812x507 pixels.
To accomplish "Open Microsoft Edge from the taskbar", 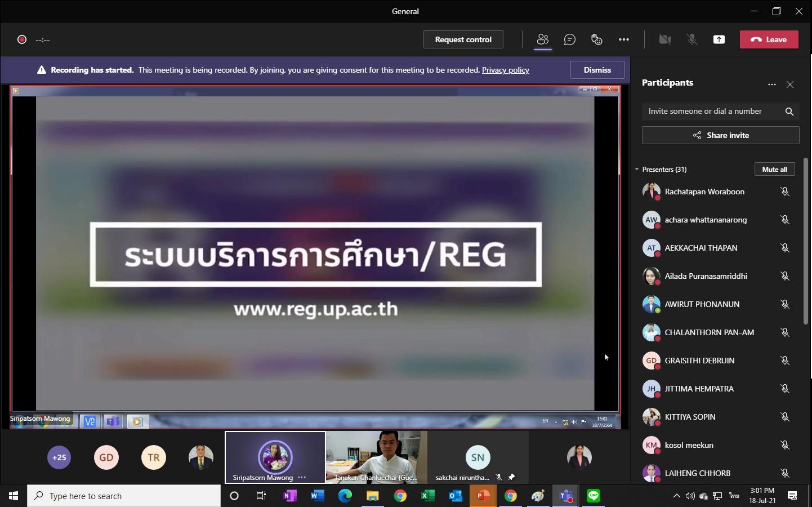I will (345, 496).
